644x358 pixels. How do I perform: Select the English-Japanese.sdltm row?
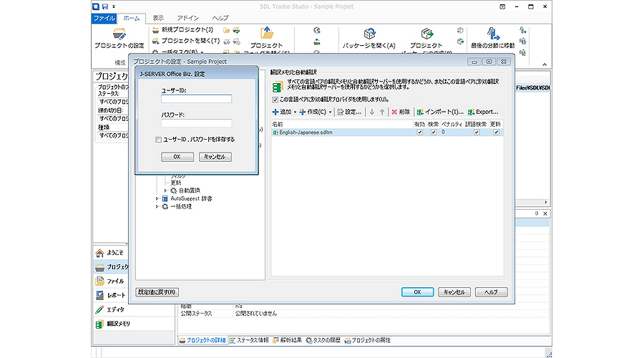387,132
